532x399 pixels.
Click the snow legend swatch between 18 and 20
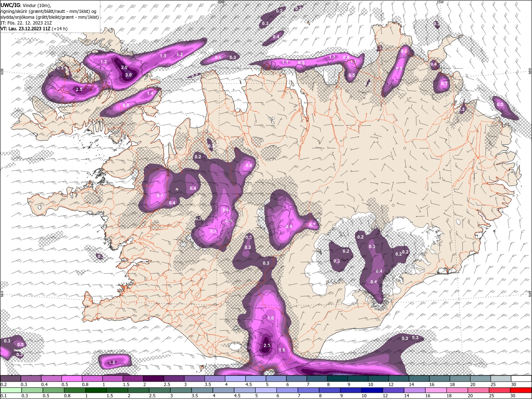(x=460, y=379)
